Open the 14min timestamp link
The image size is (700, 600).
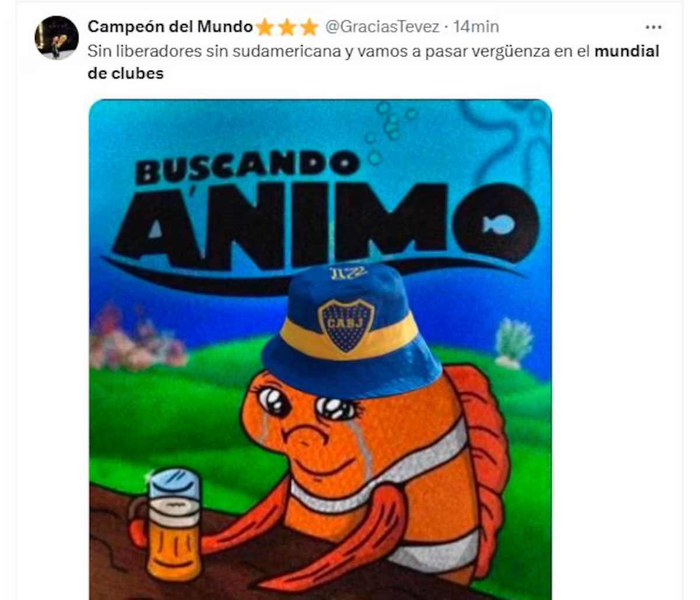coord(476,27)
